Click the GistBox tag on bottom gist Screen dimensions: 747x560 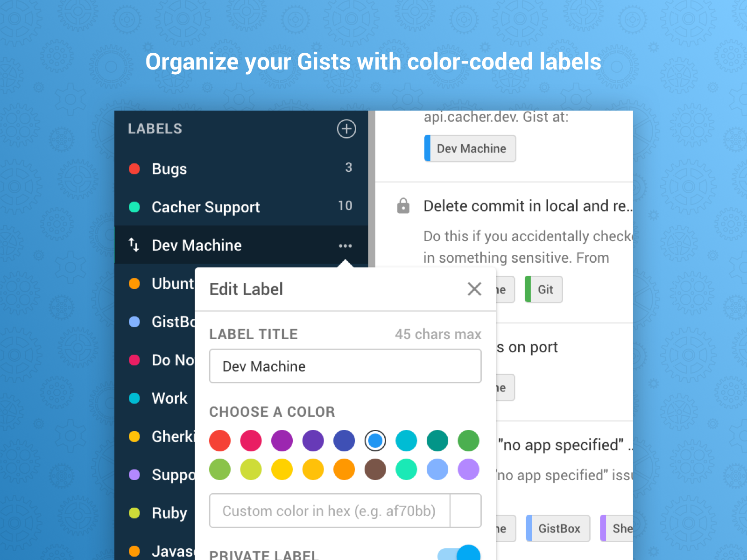click(x=558, y=528)
